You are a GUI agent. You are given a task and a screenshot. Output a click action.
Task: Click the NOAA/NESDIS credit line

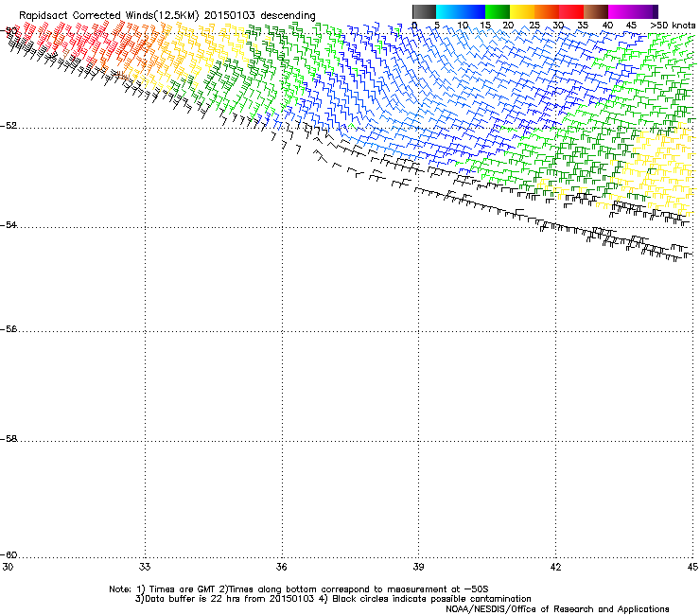click(x=557, y=609)
